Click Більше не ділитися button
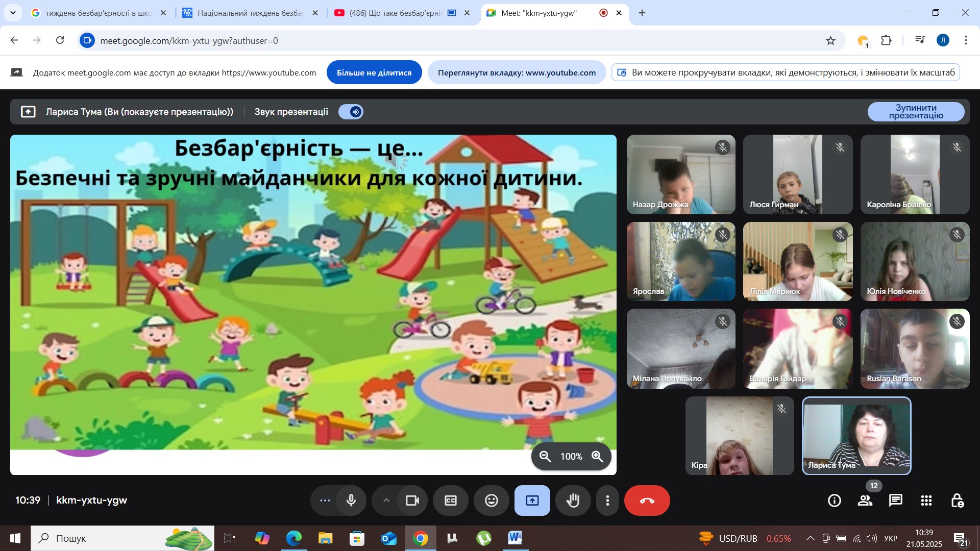The height and width of the screenshot is (551, 980). 374,72
